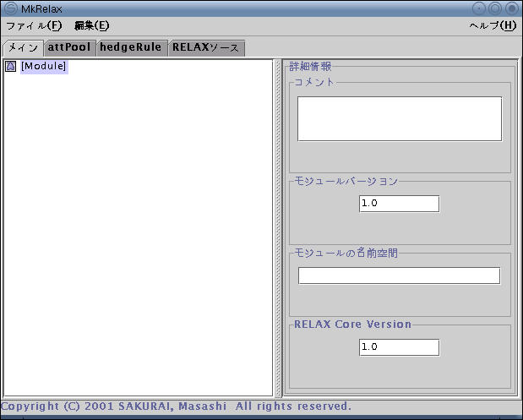Click the vertical split pane divider
The width and height of the screenshot is (523, 420).
(278, 226)
